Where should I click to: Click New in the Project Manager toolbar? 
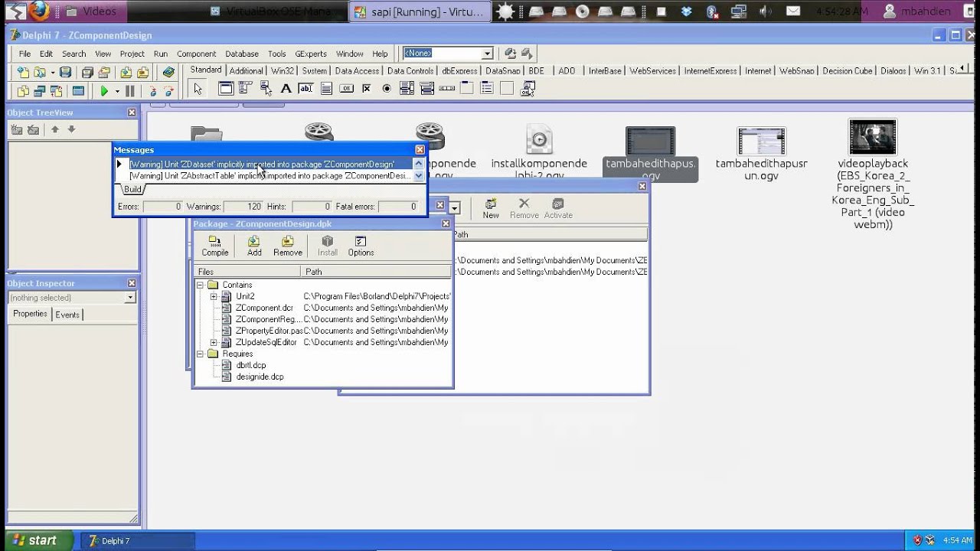491,208
